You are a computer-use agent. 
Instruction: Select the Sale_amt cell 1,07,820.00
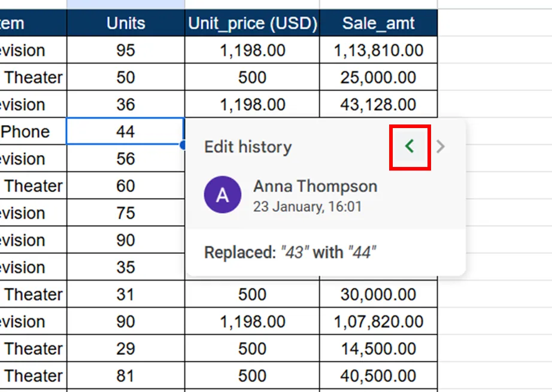[378, 321]
